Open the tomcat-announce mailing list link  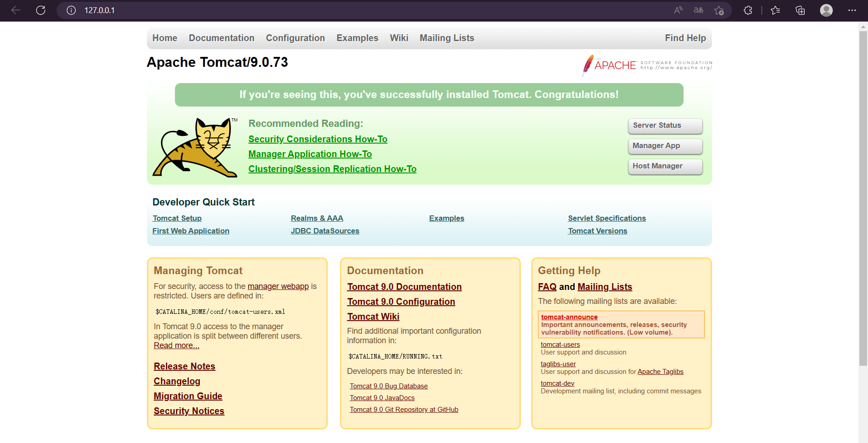click(569, 317)
